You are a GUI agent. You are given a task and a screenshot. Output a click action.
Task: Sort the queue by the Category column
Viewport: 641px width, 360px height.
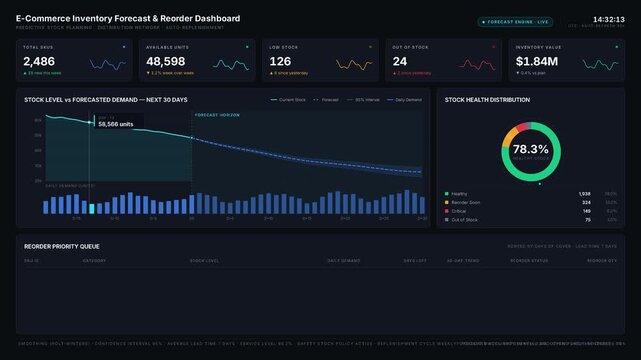coord(94,261)
